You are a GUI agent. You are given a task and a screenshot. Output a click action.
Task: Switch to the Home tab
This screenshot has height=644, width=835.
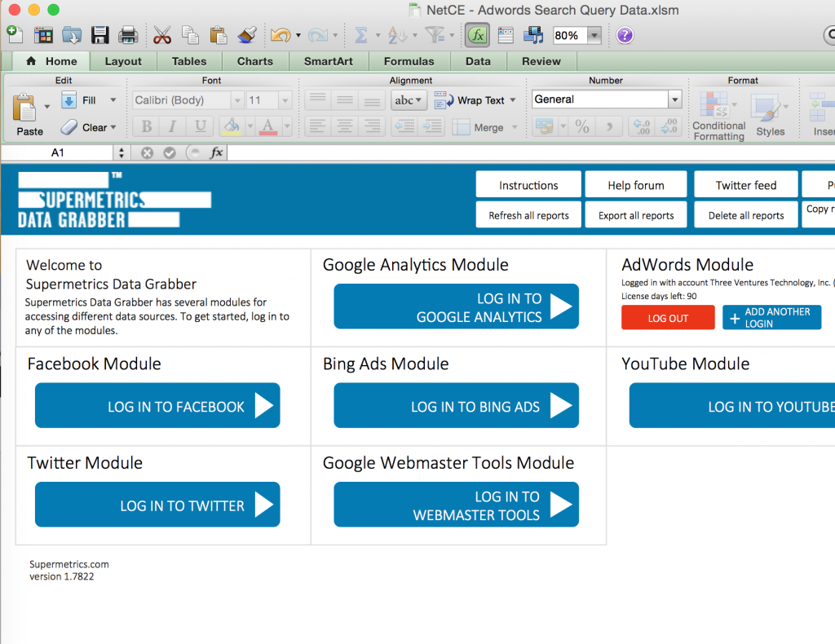pos(51,61)
